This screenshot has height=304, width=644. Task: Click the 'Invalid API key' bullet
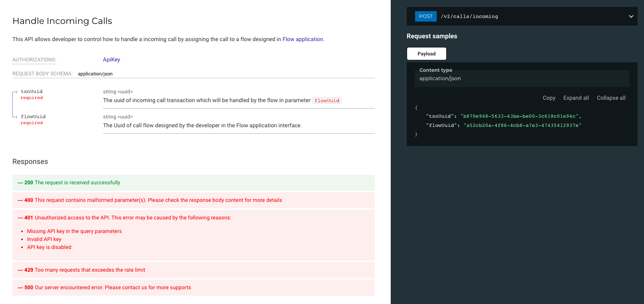(44, 239)
